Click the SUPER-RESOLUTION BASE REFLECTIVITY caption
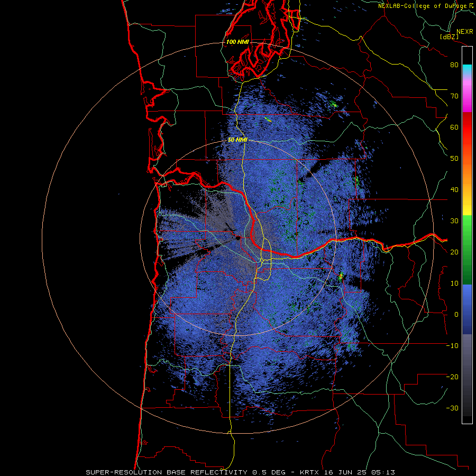Image resolution: width=476 pixels, height=476 pixels. 167,472
